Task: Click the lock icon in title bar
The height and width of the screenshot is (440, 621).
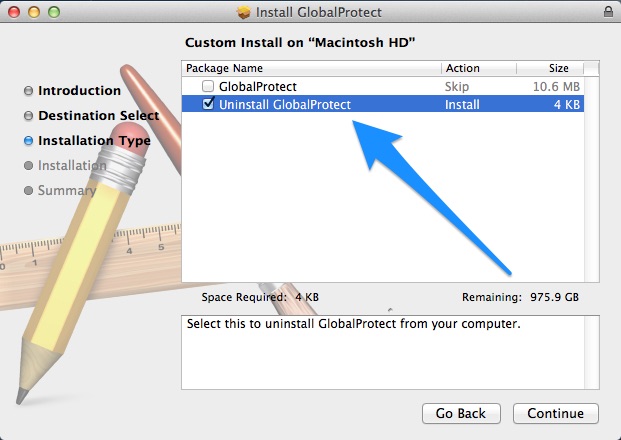Action: 608,11
